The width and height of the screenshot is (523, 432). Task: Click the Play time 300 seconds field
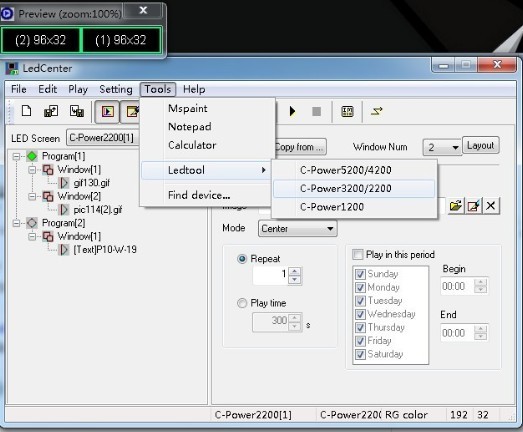271,322
